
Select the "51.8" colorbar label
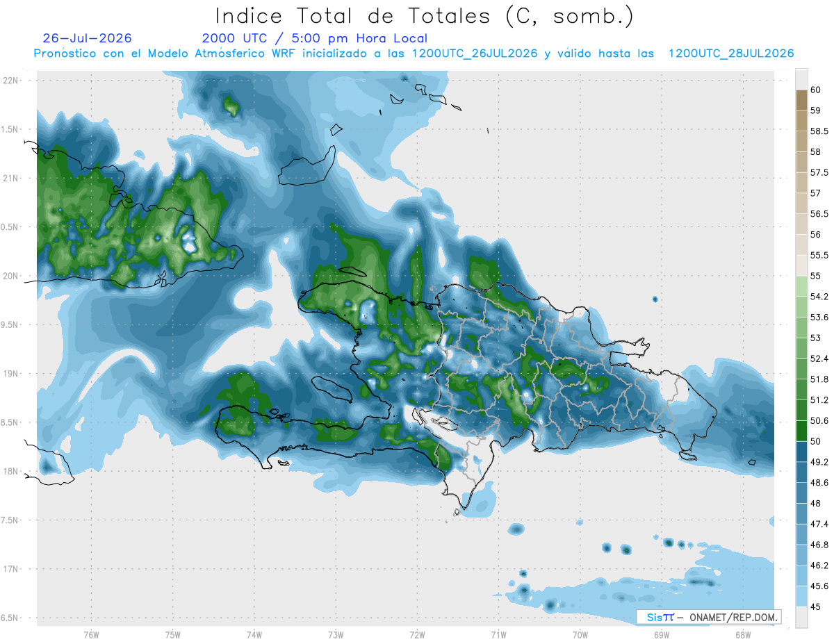point(819,379)
